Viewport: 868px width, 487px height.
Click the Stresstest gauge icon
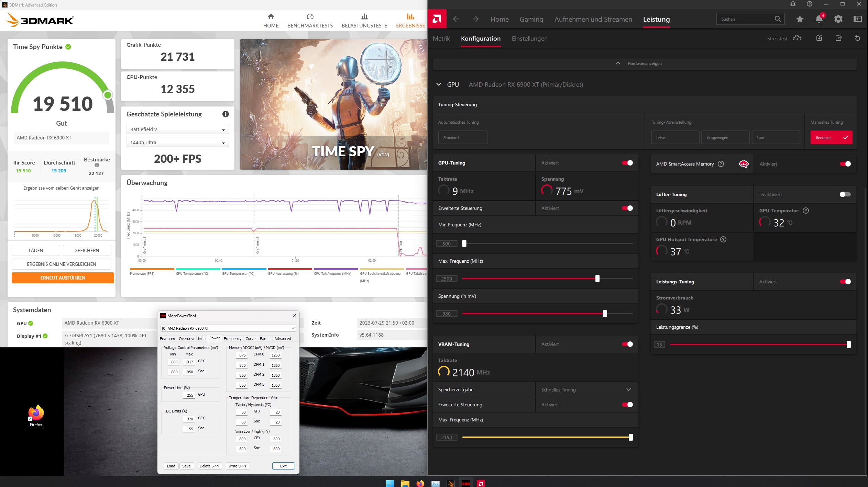[797, 38]
